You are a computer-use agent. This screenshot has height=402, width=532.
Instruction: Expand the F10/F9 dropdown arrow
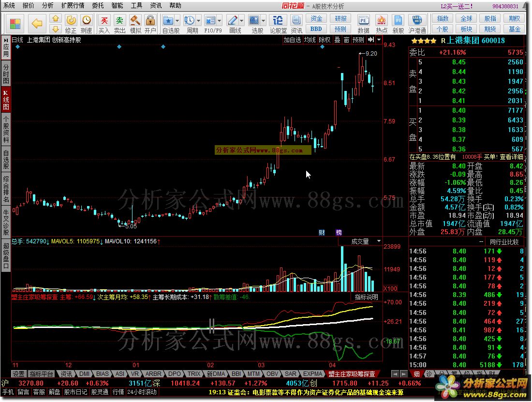coord(220,21)
